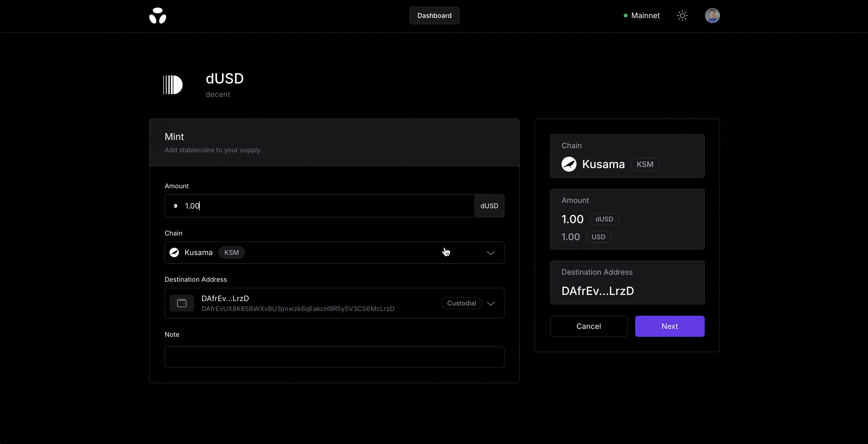Click the dUSD stablecoin logo
The height and width of the screenshot is (444, 868).
[x=173, y=85]
